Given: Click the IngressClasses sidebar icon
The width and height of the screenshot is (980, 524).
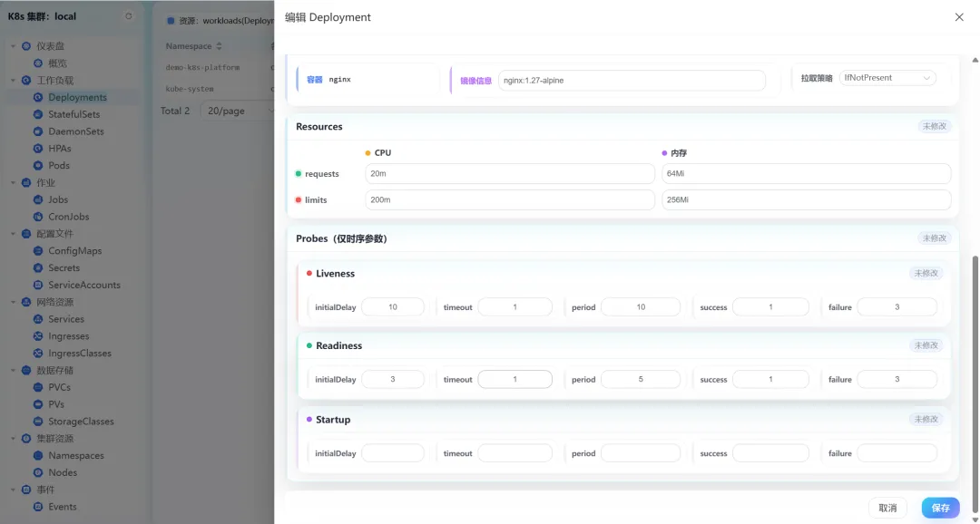Looking at the screenshot, I should pyautogui.click(x=38, y=354).
